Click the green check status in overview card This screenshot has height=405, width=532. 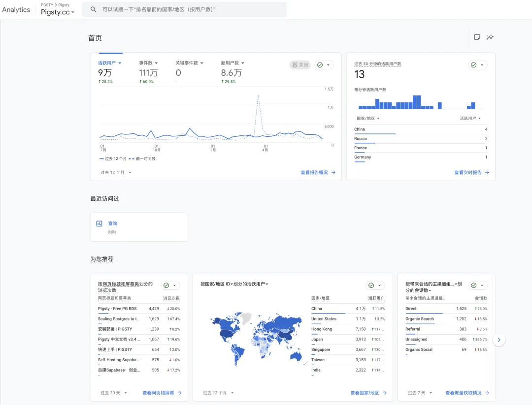[320, 65]
